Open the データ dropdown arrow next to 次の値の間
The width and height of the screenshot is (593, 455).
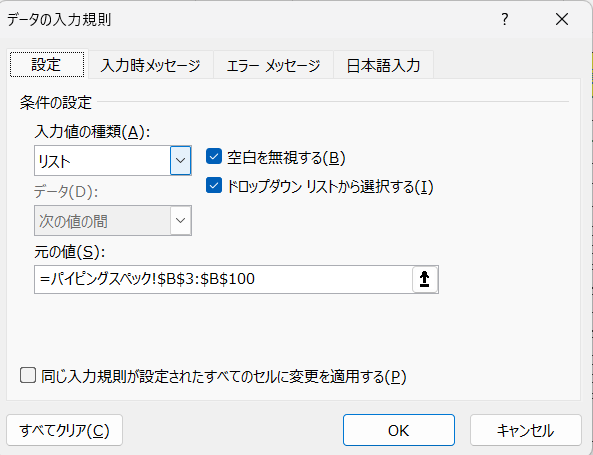pos(180,221)
